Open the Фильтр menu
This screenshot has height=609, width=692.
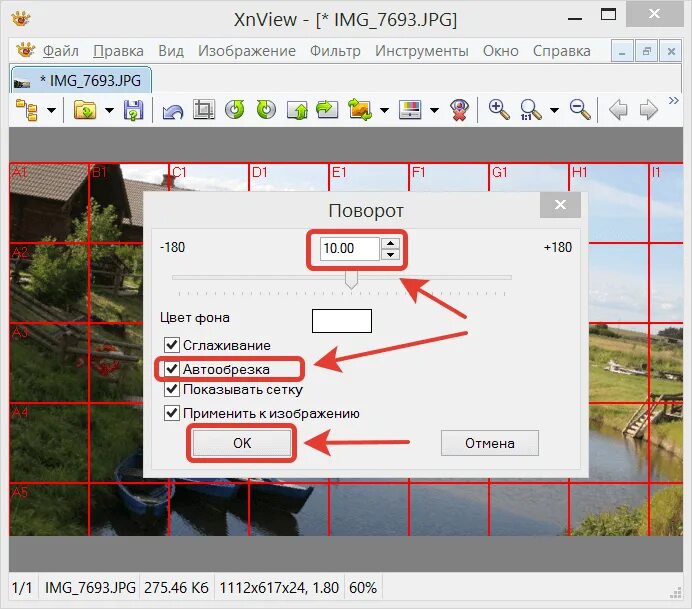coord(335,51)
